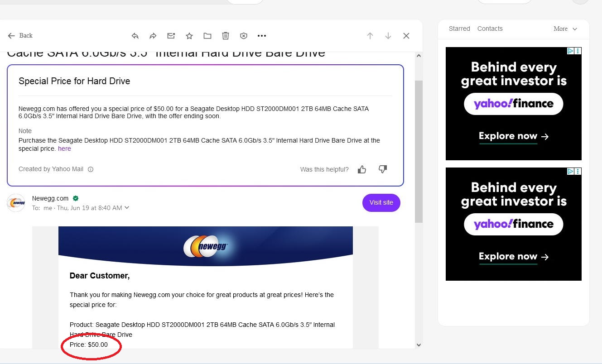Move email to folder icon
The width and height of the screenshot is (602, 364).
(207, 36)
